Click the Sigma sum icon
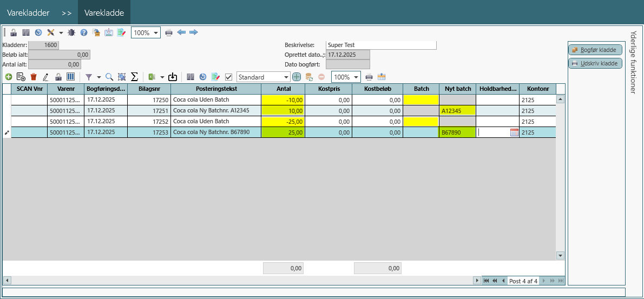 click(x=134, y=77)
